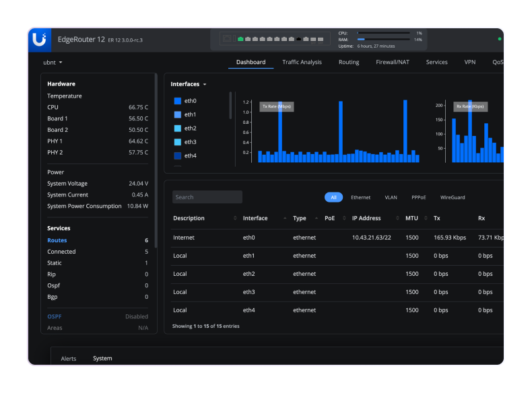The height and width of the screenshot is (393, 532).
Task: Click the black port icon in port panel
Action: [x=298, y=39]
